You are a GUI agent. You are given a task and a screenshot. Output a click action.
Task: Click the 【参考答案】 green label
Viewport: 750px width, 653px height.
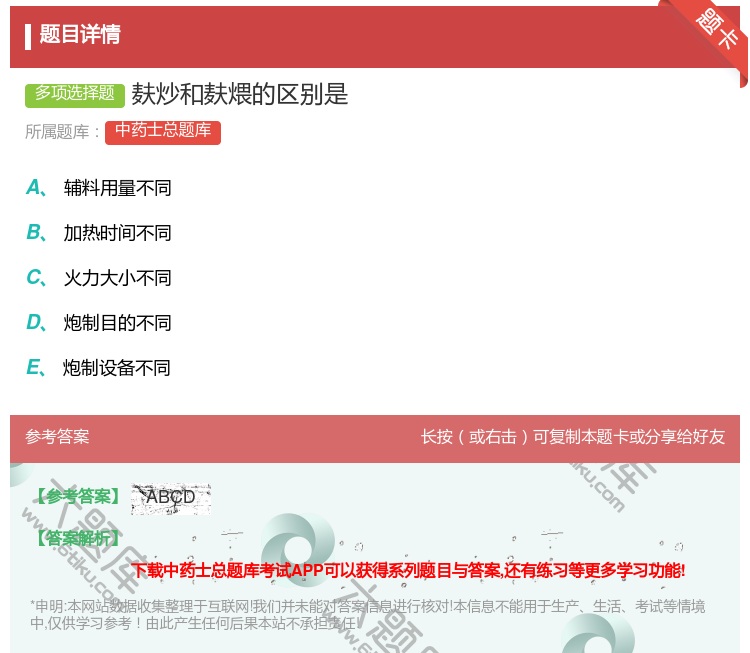coord(78,497)
